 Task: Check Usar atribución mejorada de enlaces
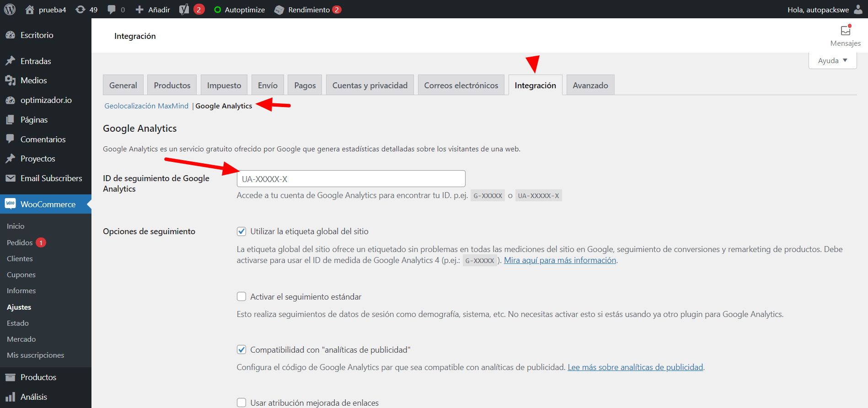[x=241, y=403]
